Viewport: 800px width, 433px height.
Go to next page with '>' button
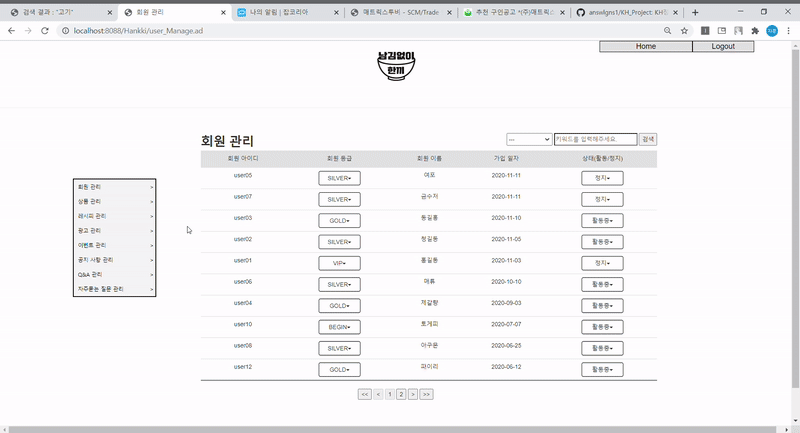[413, 394]
